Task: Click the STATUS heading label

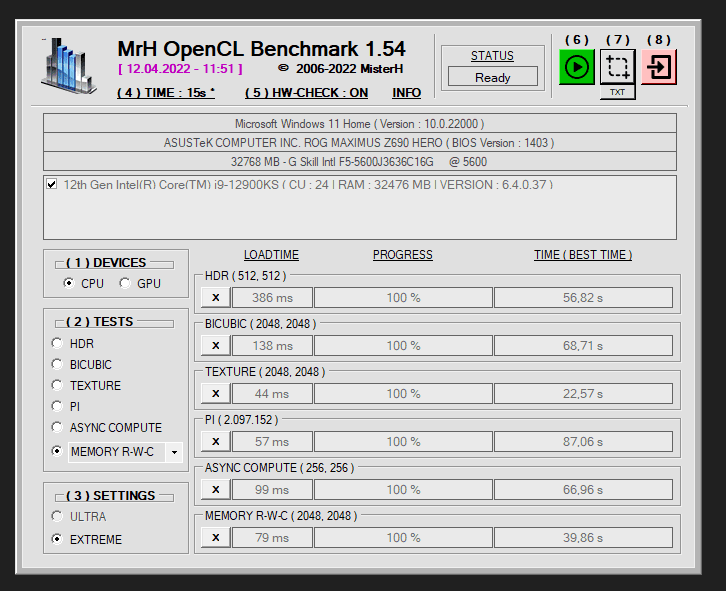Action: [492, 56]
